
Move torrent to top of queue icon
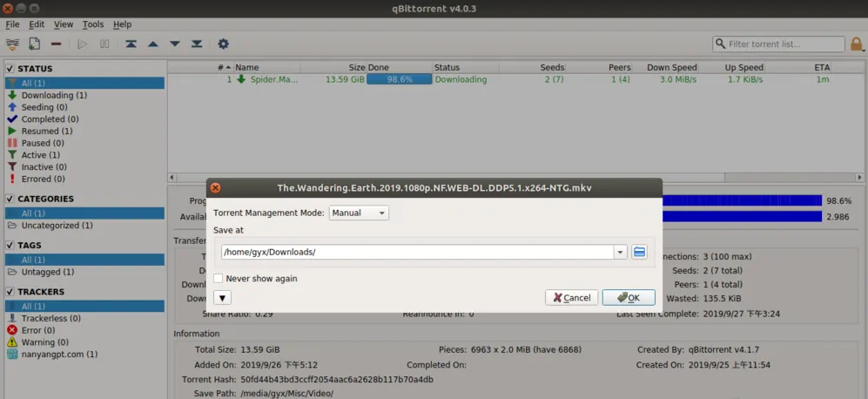pyautogui.click(x=131, y=44)
